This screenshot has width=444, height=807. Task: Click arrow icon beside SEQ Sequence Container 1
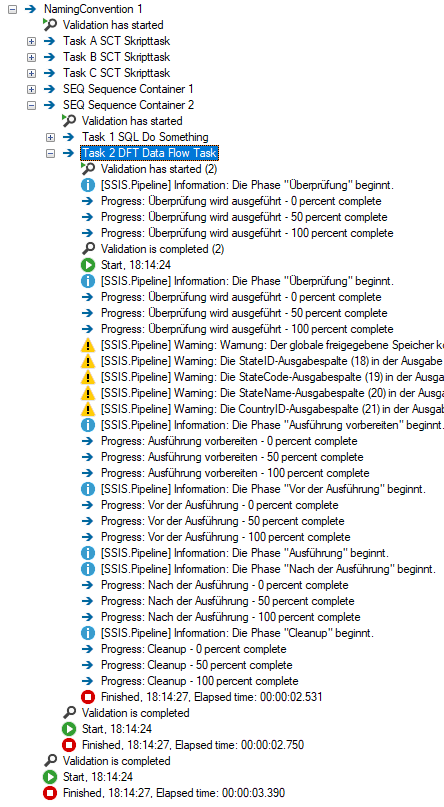tap(49, 89)
